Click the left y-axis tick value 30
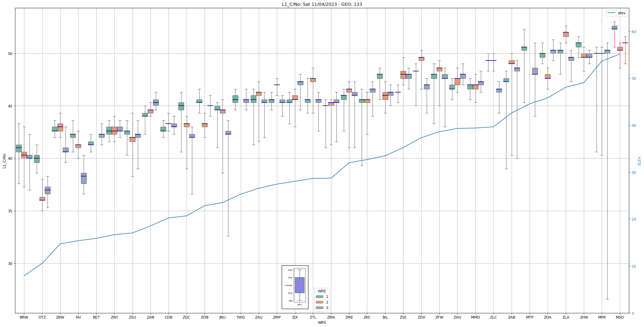 [10, 264]
